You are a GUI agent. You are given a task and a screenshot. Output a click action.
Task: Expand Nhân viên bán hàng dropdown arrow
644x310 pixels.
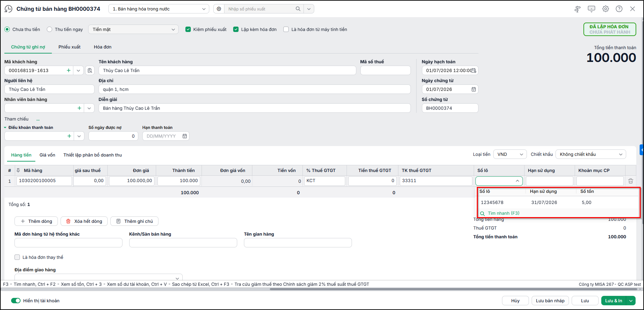coord(89,108)
